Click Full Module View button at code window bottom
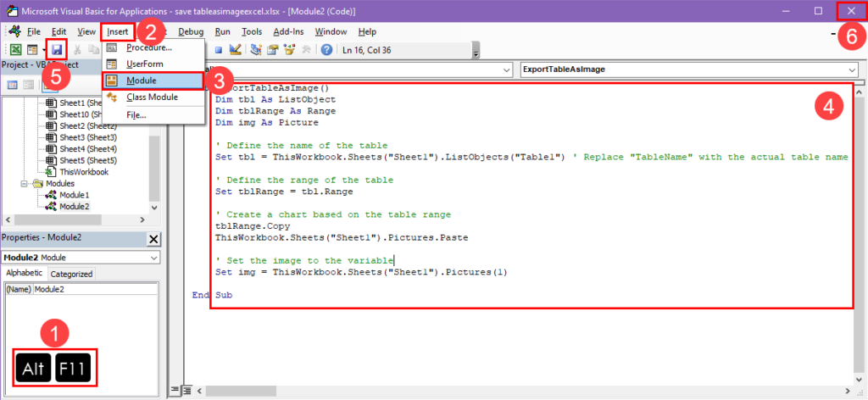This screenshot has height=400, width=868. (186, 390)
